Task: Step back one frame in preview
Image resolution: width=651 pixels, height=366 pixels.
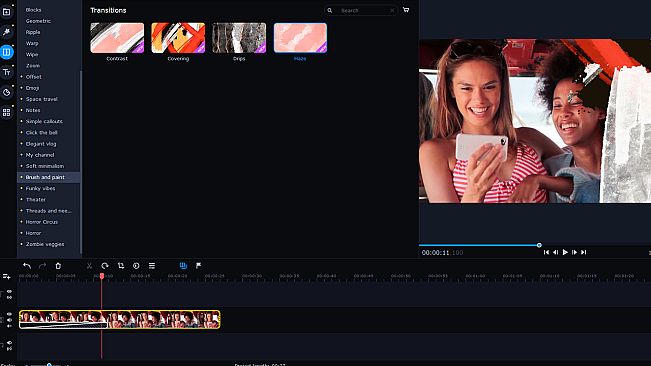Action: (556, 252)
